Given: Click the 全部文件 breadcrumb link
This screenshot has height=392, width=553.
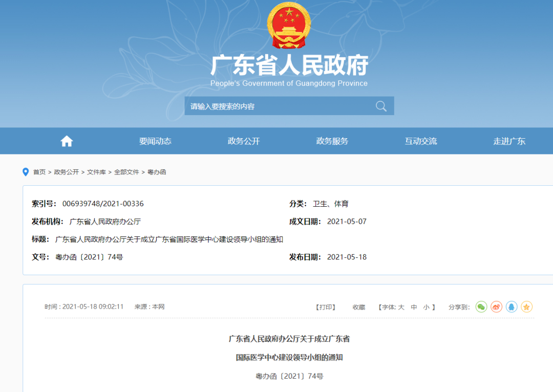Looking at the screenshot, I should [x=126, y=172].
